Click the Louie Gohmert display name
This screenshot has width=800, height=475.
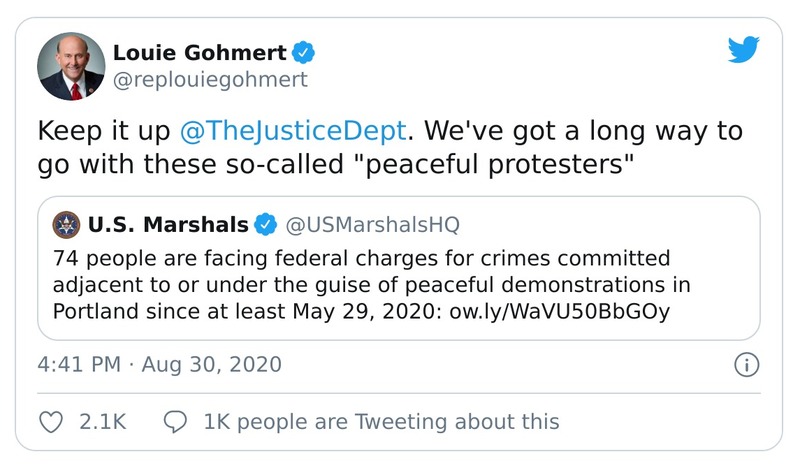[x=201, y=52]
